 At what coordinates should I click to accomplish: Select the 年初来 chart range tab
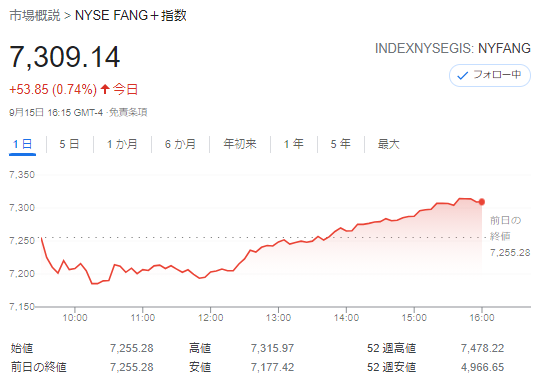[x=240, y=144]
